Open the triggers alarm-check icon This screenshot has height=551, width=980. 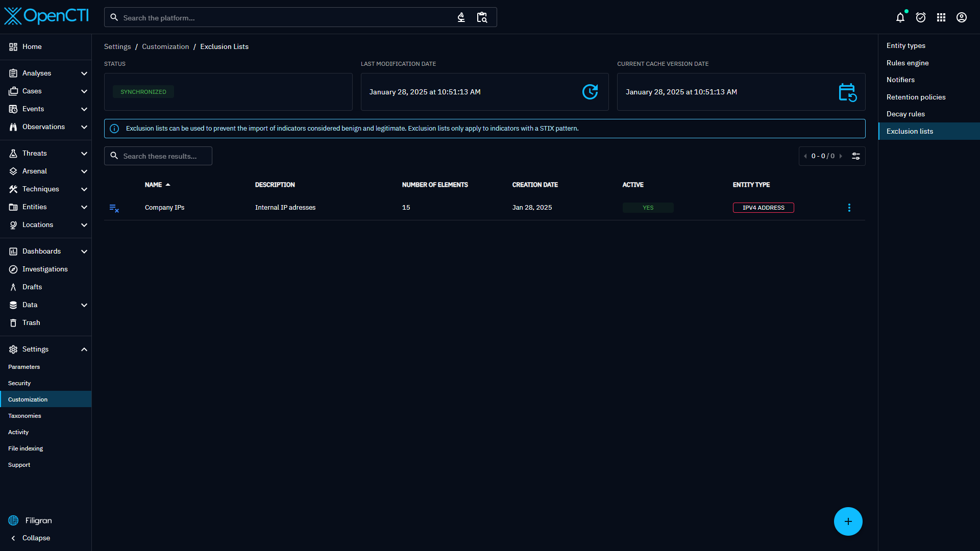[921, 18]
